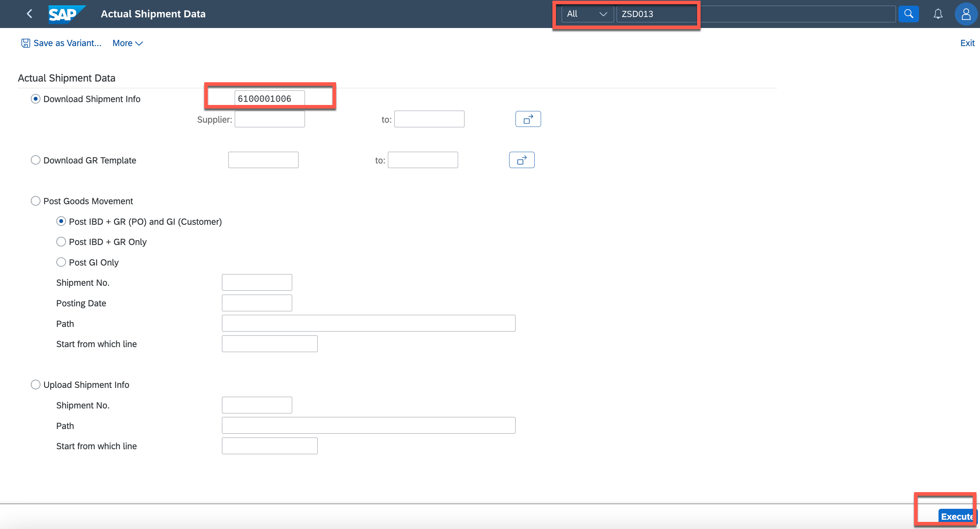Viewport: 980px width, 529px height.
Task: Expand the More menu
Action: pos(127,43)
